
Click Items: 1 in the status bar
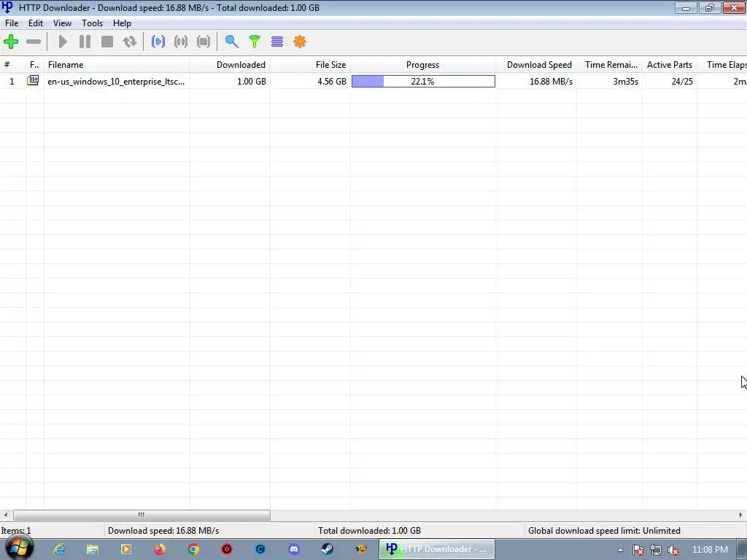(16, 531)
